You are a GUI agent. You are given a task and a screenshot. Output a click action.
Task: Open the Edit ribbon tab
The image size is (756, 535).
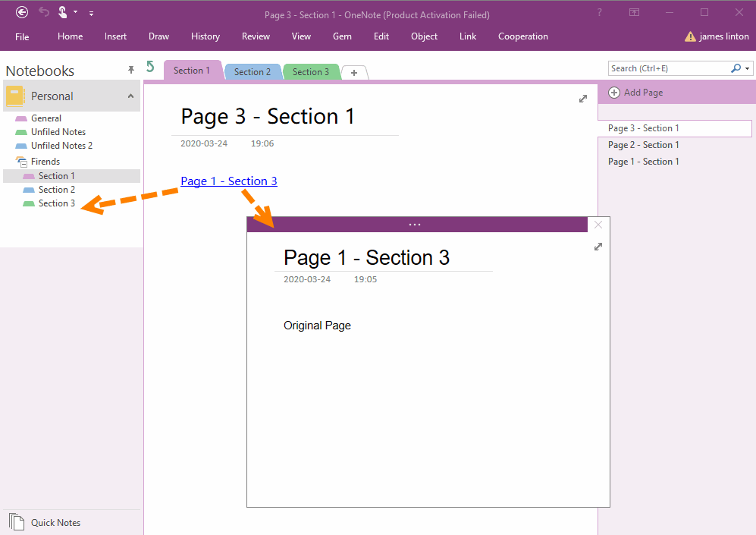coord(381,36)
